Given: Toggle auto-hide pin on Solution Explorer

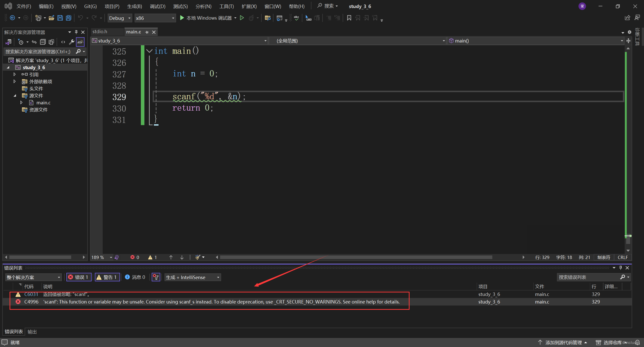Looking at the screenshot, I should pos(76,32).
